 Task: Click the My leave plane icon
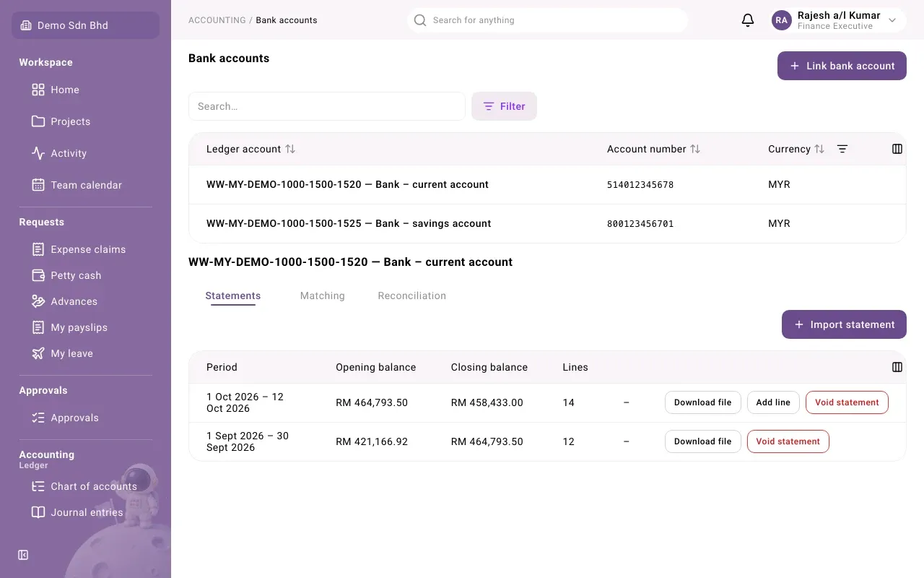(x=38, y=353)
